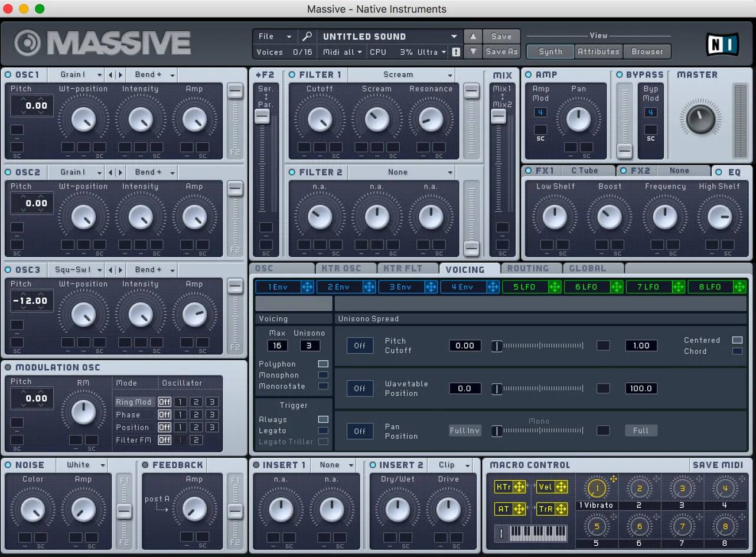The height and width of the screenshot is (557, 756).
Task: Grab the 6 LFO green crosshair handle
Action: point(616,287)
